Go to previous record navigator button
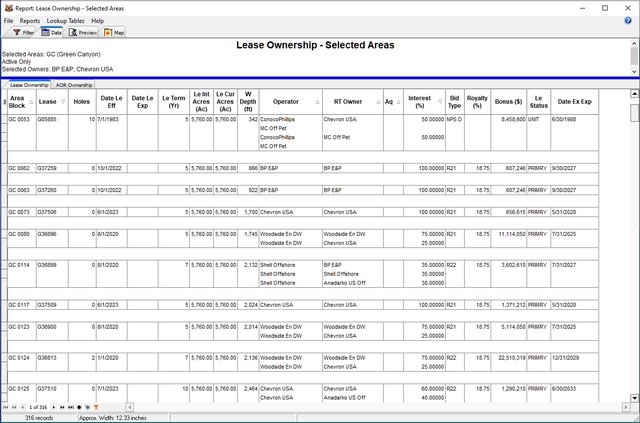The height and width of the screenshot is (423, 640). [x=22, y=407]
